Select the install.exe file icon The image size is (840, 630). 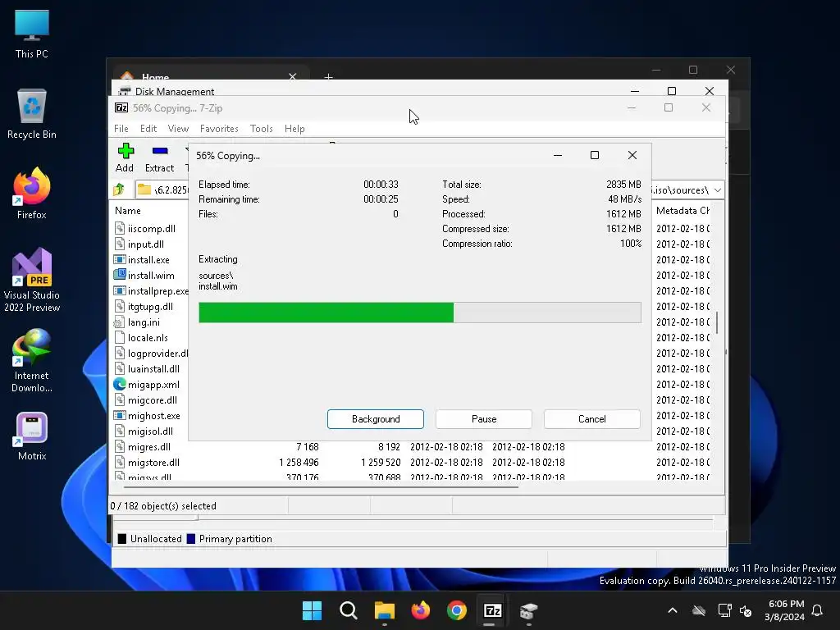(x=120, y=259)
